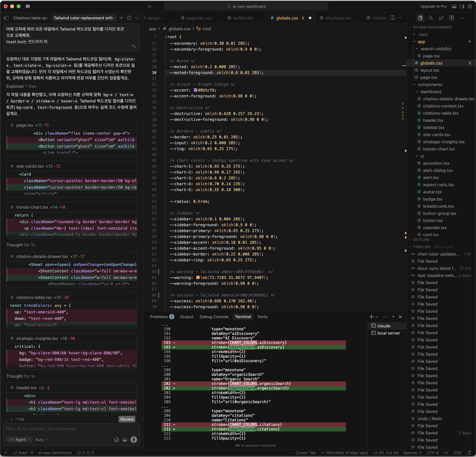Collapse the AI-SEO-DASHBOARD explorer section

click(432, 27)
